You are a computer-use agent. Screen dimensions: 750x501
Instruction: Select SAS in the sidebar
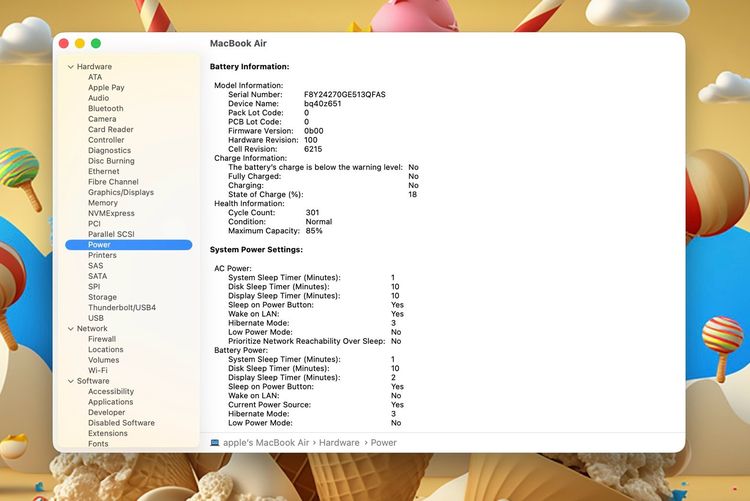95,266
